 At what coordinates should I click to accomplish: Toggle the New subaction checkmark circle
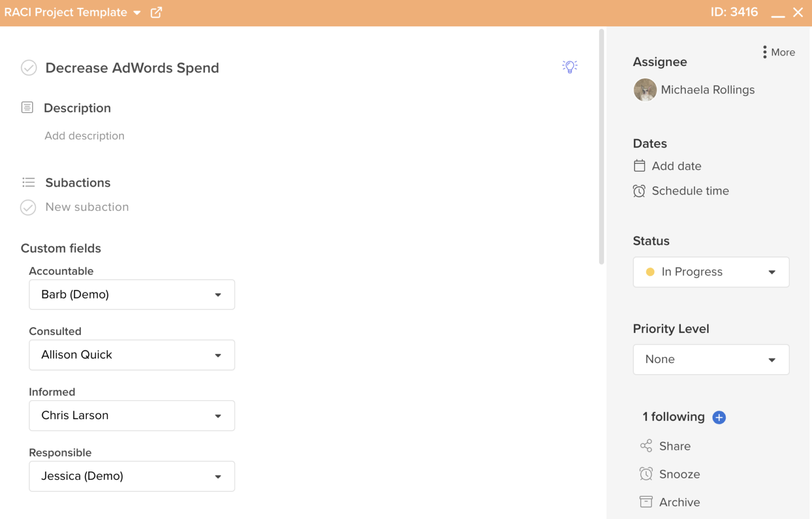pyautogui.click(x=28, y=207)
